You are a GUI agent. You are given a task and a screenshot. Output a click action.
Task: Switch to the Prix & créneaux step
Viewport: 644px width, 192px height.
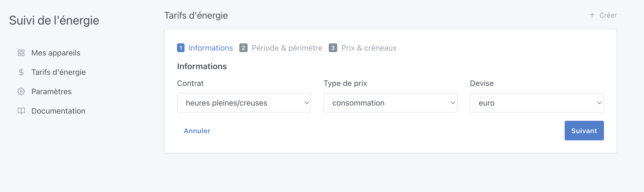pyautogui.click(x=369, y=48)
